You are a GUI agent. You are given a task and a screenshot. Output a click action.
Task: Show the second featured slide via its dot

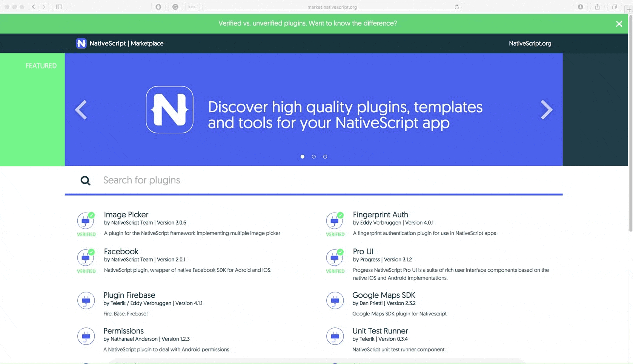(x=313, y=156)
